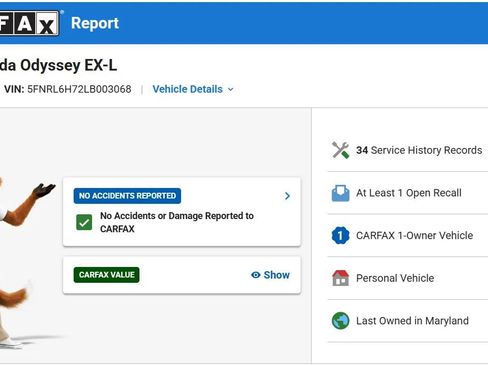Click No Accidents or Damage Reported text
This screenshot has height=366, width=488.
pyautogui.click(x=177, y=222)
